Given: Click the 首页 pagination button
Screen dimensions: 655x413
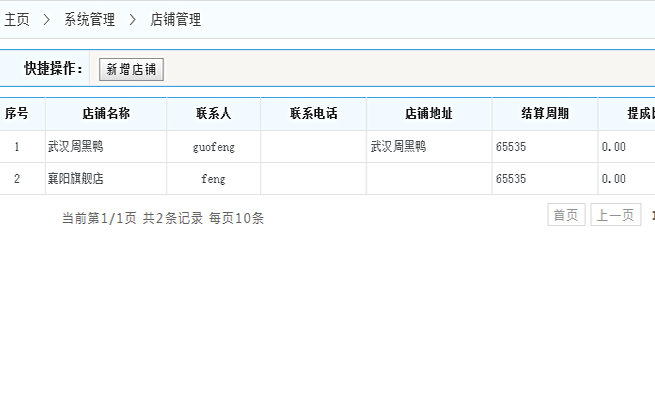Looking at the screenshot, I should (566, 216).
